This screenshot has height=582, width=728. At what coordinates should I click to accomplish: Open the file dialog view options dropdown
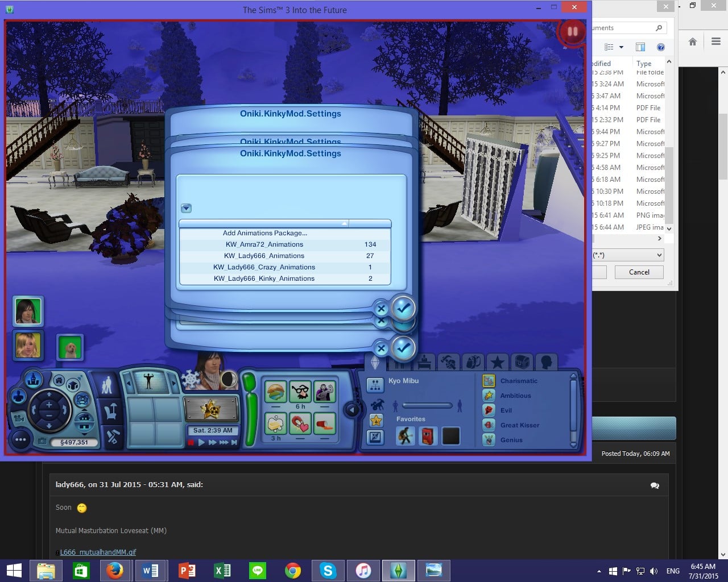(621, 47)
